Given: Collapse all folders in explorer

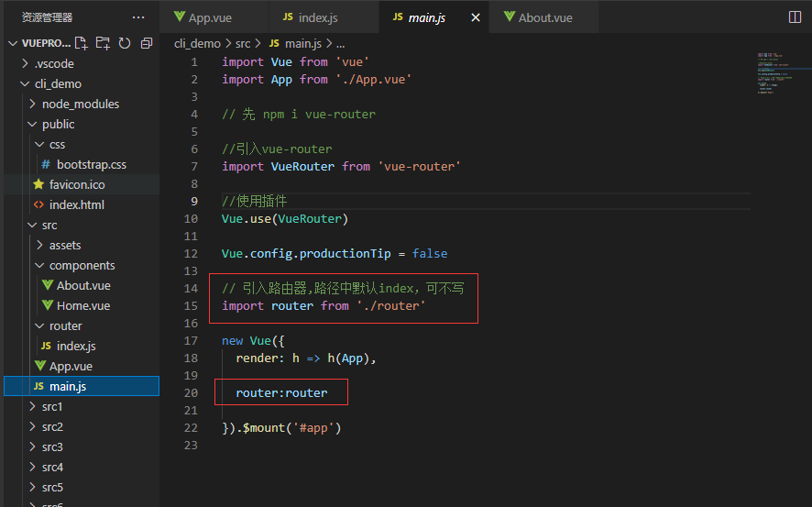Looking at the screenshot, I should point(147,43).
